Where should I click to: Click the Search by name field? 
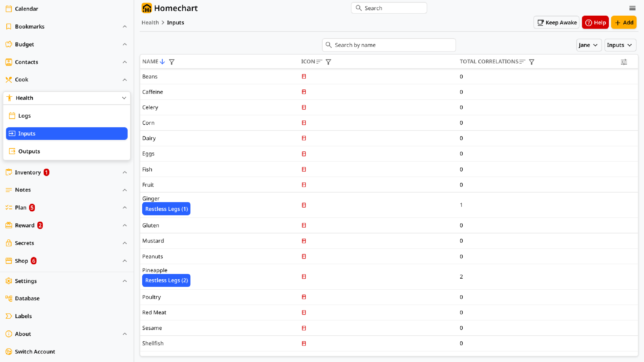[389, 45]
